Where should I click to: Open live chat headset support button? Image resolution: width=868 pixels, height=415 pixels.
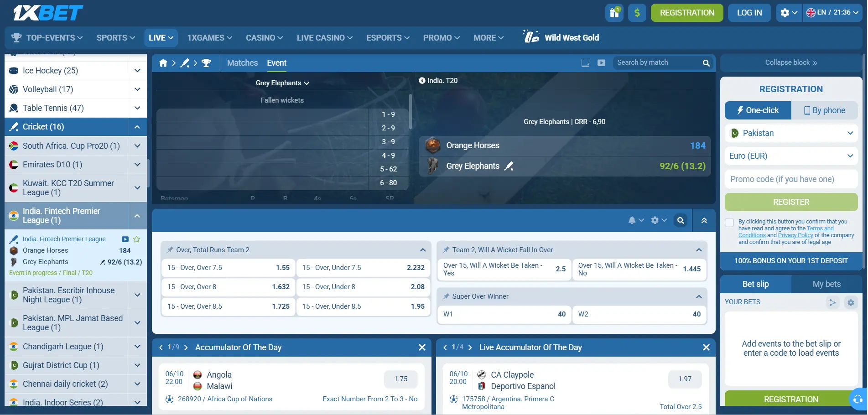coord(858,399)
